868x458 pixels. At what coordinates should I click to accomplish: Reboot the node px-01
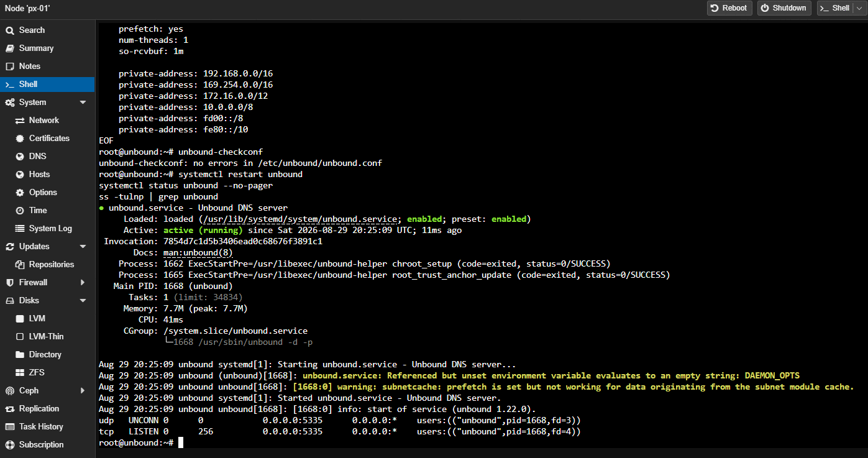[x=729, y=8]
